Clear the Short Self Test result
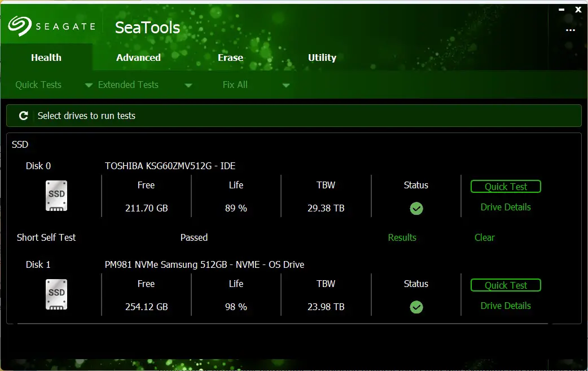Image resolution: width=588 pixels, height=371 pixels. (x=484, y=237)
